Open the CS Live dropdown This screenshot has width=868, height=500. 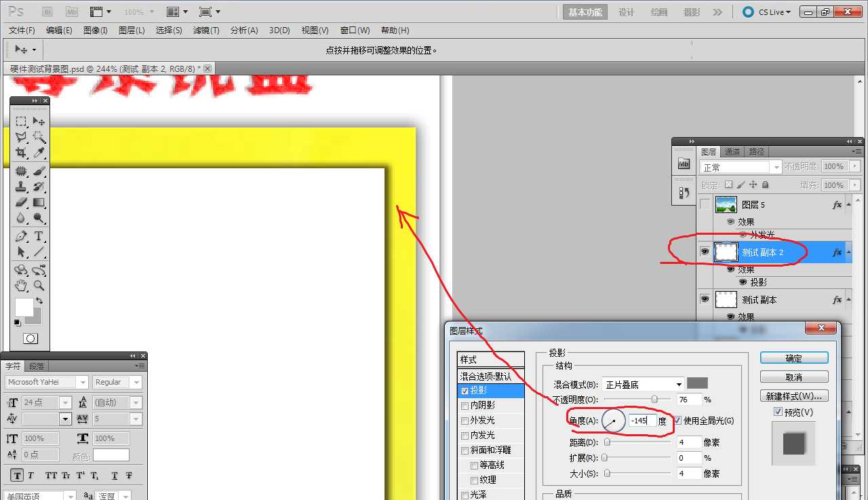pyautogui.click(x=767, y=12)
